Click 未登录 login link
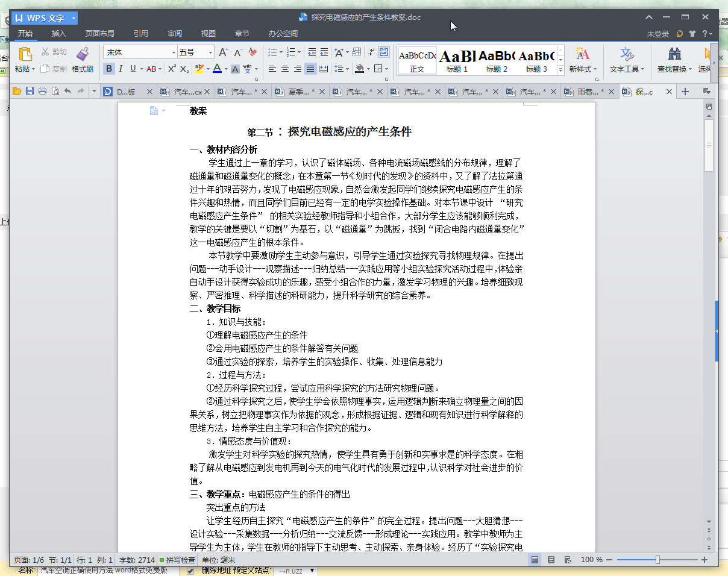Viewport: 728px width, 576px height. pos(658,34)
